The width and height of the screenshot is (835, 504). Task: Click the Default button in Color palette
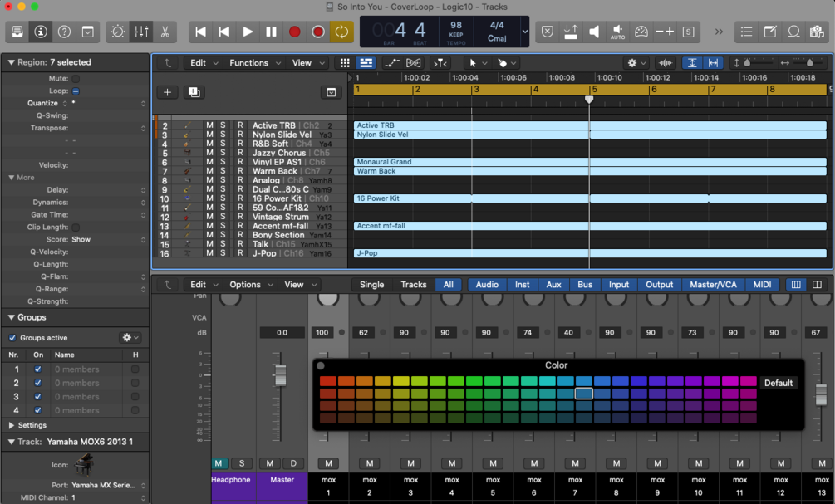point(778,383)
